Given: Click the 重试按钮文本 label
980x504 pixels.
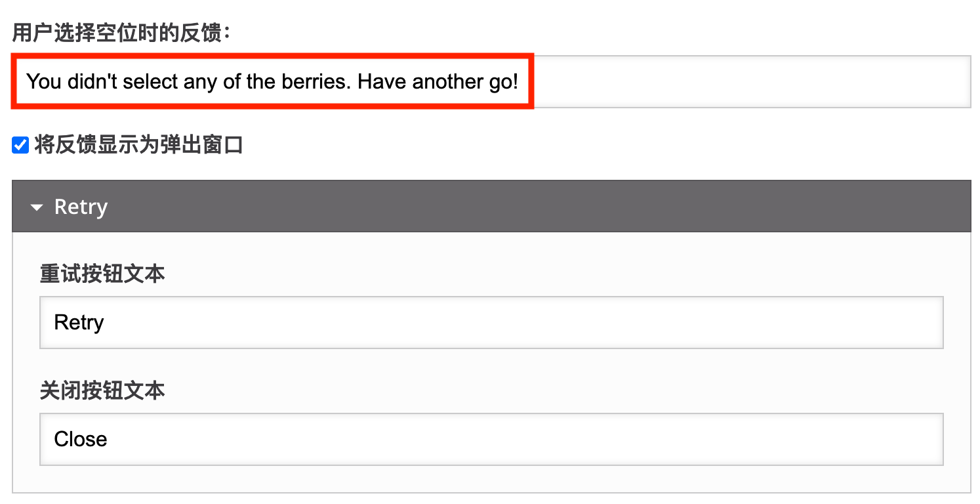Looking at the screenshot, I should (102, 274).
